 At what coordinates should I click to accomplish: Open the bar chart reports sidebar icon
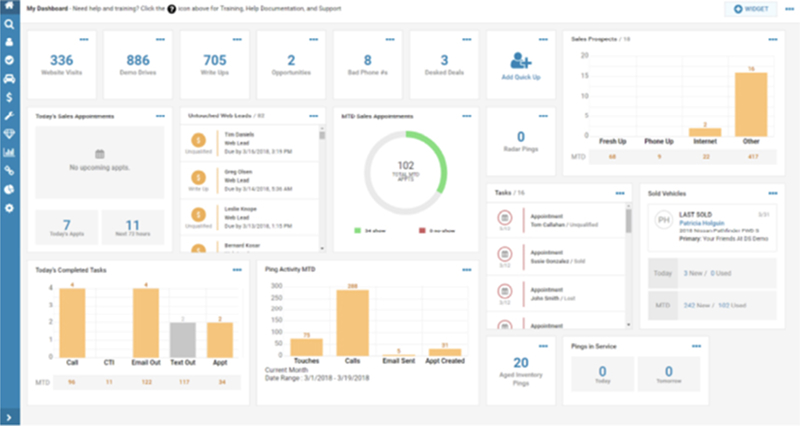point(9,153)
